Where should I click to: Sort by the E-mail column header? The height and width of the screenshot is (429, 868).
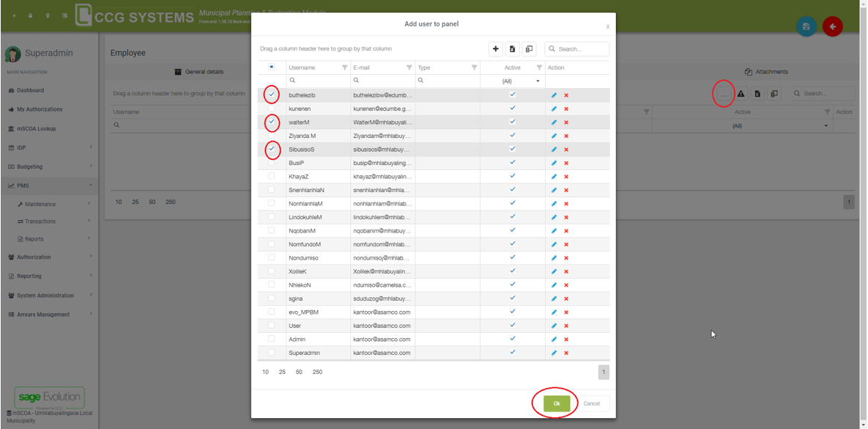coord(374,67)
